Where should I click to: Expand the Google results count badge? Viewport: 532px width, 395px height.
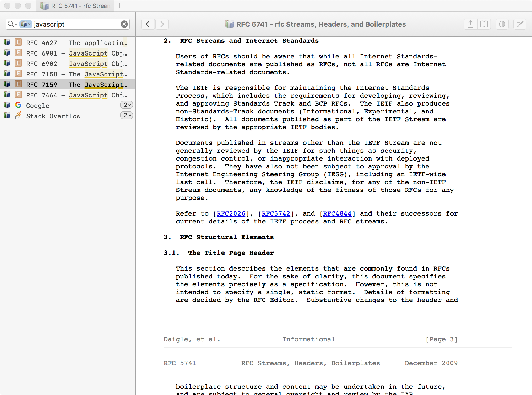pyautogui.click(x=127, y=105)
